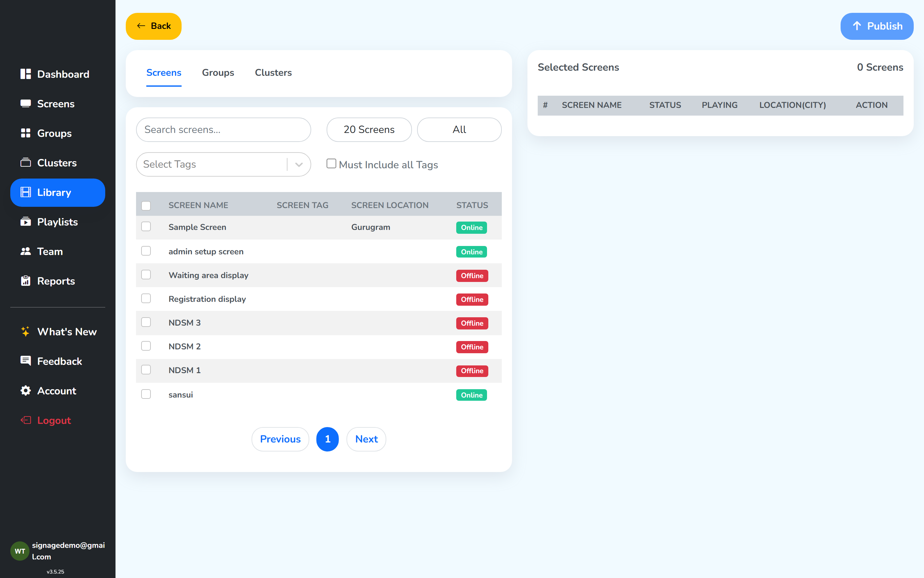Click the Account gear icon
The width and height of the screenshot is (924, 578).
(26, 390)
